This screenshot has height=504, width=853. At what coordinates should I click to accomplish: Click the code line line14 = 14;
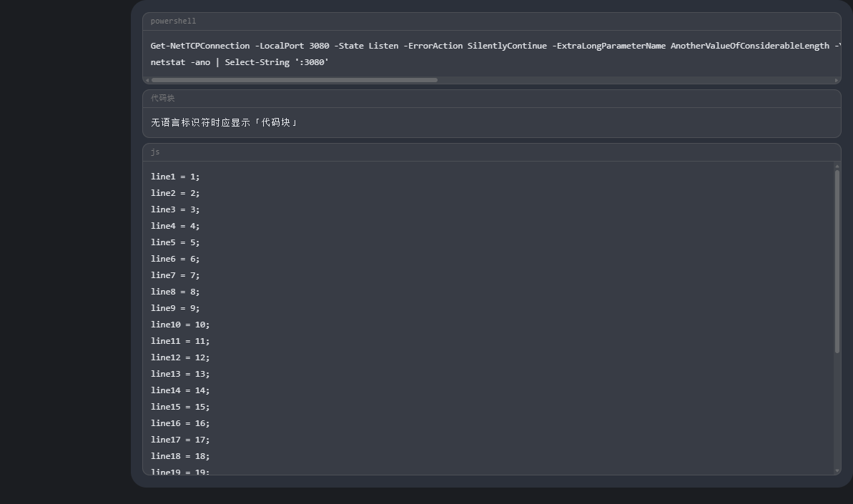180,390
